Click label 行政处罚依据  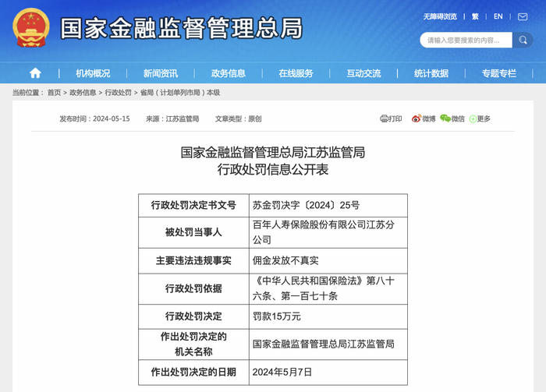(193, 289)
